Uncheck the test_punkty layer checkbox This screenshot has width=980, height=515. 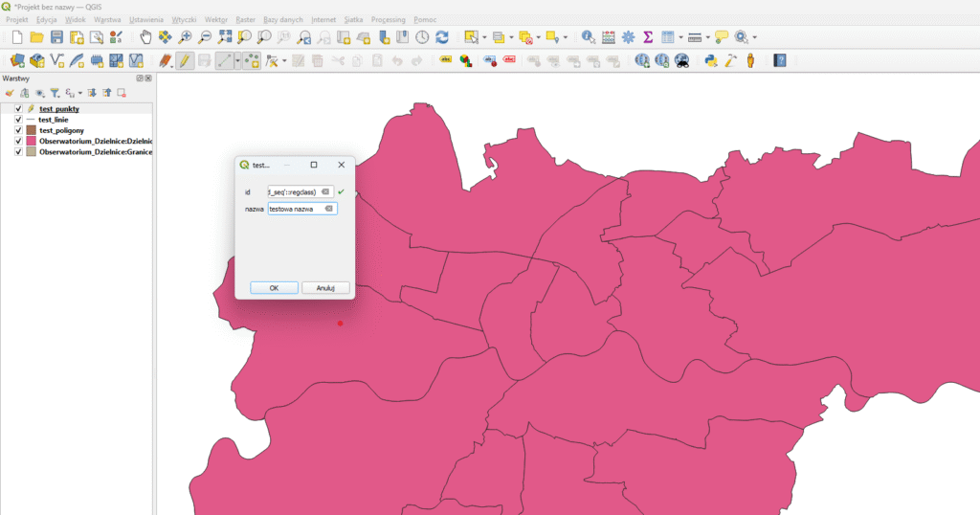(18, 109)
